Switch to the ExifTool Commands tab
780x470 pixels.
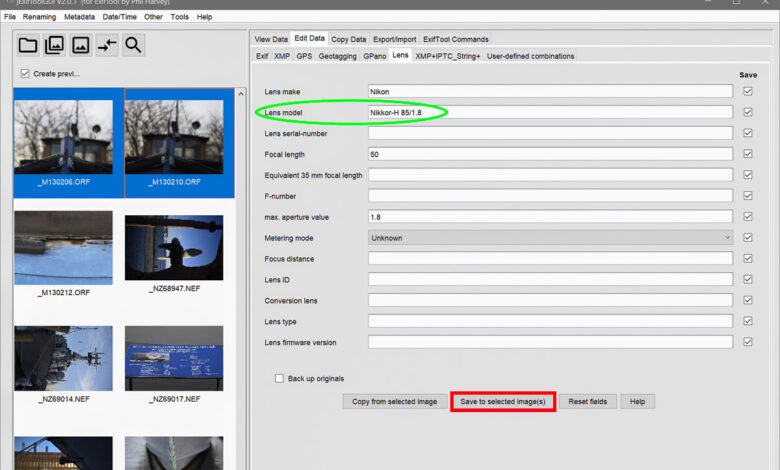[x=456, y=39]
